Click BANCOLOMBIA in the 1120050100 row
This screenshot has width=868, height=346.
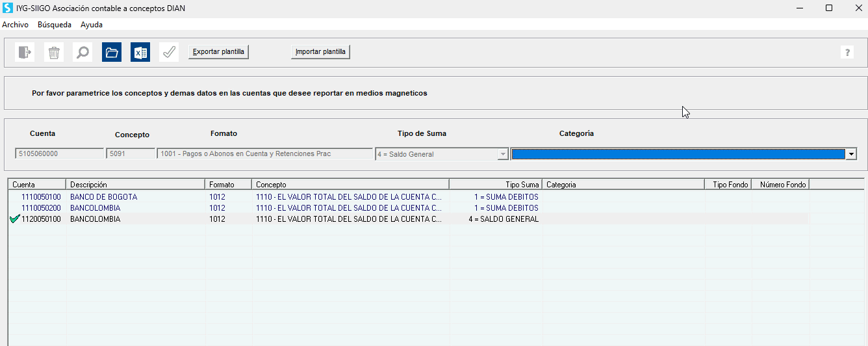coord(95,219)
